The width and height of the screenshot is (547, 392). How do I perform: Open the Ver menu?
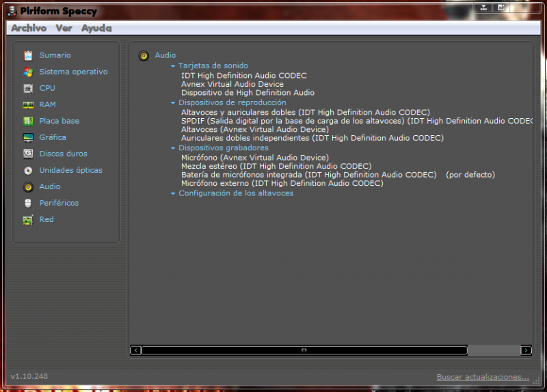64,28
